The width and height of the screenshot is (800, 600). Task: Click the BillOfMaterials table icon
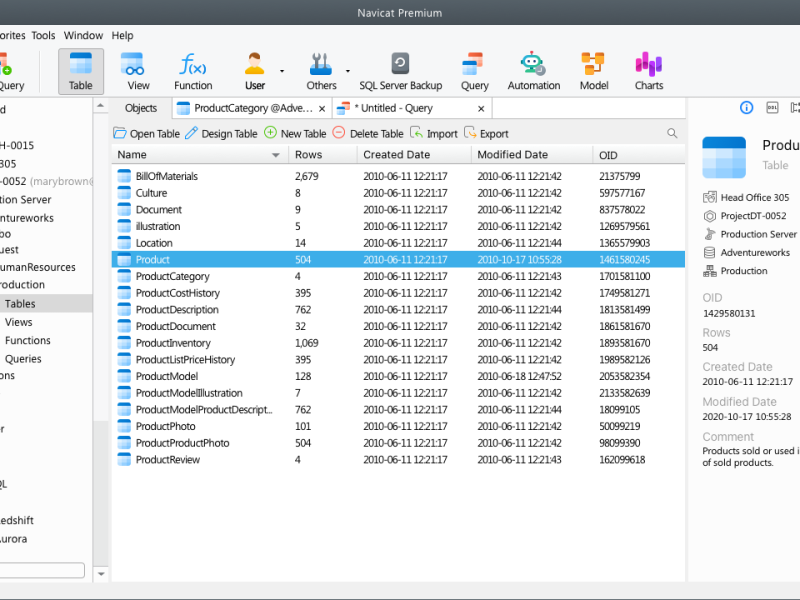tap(124, 176)
